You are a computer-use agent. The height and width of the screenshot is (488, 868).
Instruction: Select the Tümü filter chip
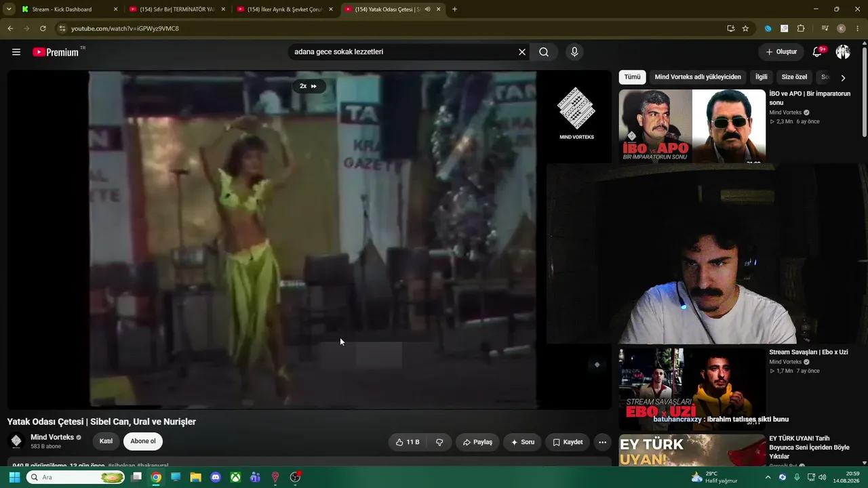tap(632, 77)
